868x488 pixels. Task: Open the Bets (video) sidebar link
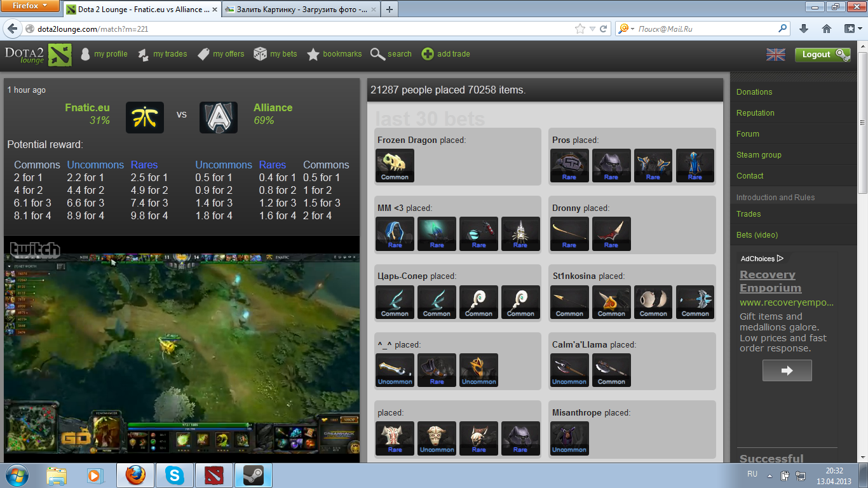(757, 235)
